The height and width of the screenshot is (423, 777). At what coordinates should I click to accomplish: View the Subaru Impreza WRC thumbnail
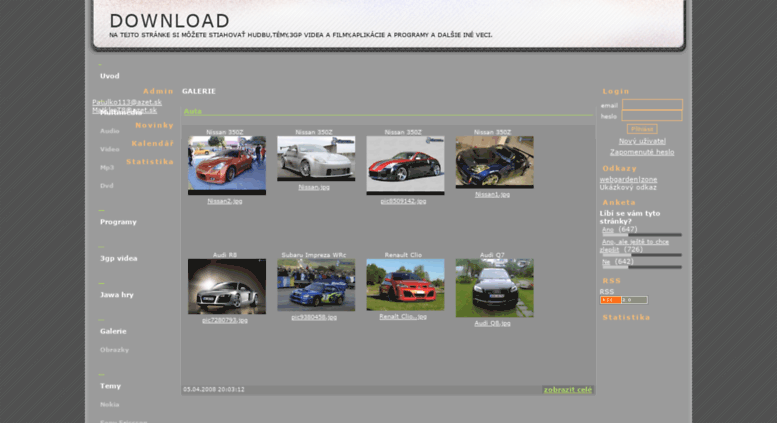click(x=316, y=285)
